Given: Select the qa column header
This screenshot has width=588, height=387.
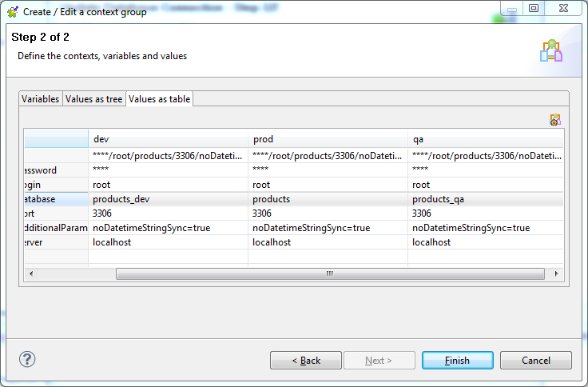Looking at the screenshot, I should pos(486,139).
